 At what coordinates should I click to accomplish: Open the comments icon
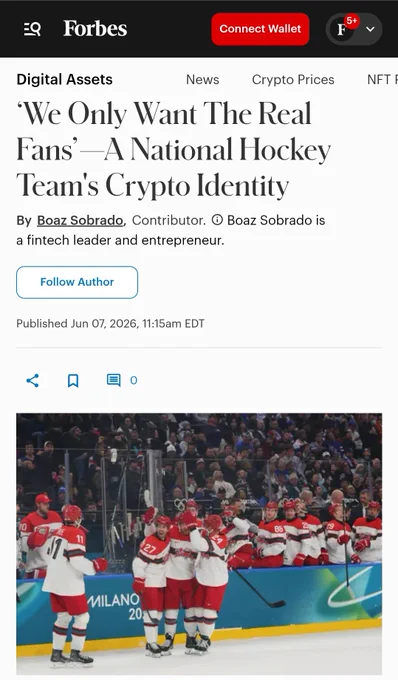[114, 380]
